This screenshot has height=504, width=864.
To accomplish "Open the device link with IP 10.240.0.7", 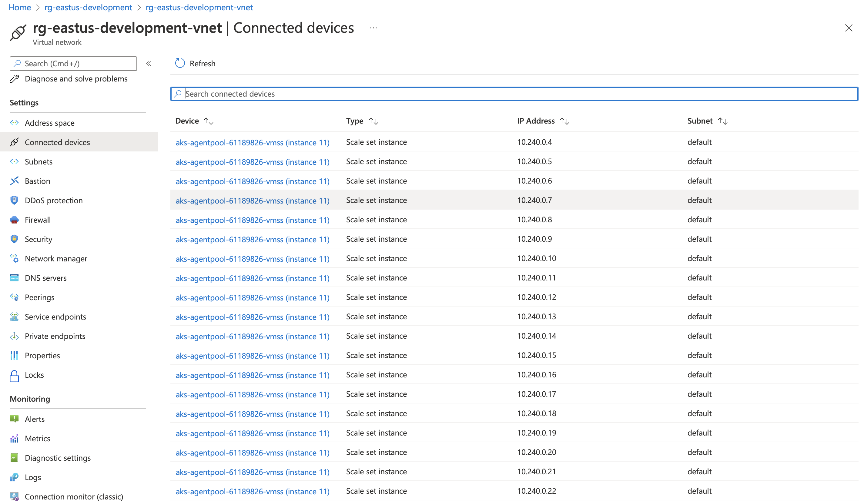I will coord(252,201).
